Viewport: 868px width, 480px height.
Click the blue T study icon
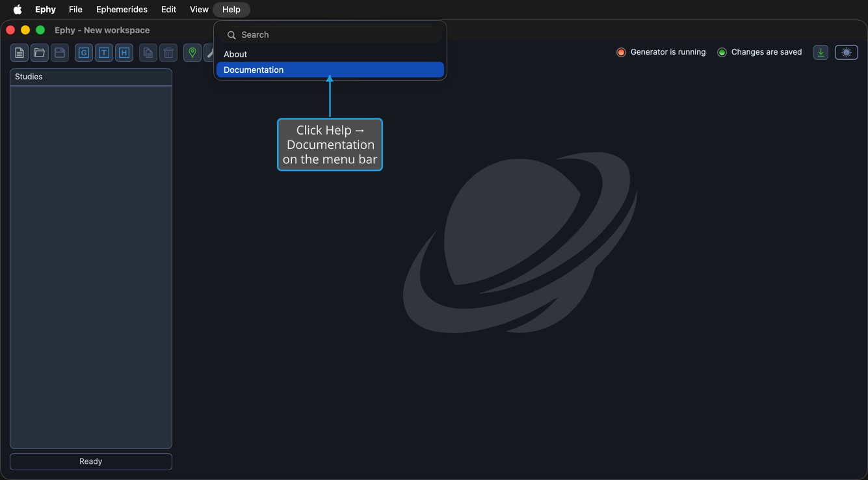[x=104, y=53]
